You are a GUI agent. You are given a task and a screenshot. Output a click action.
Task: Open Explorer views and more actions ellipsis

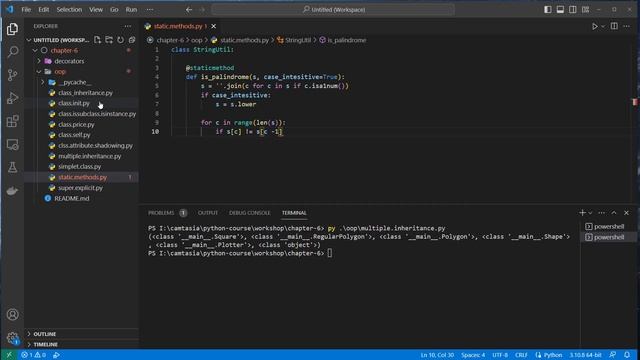pos(128,26)
